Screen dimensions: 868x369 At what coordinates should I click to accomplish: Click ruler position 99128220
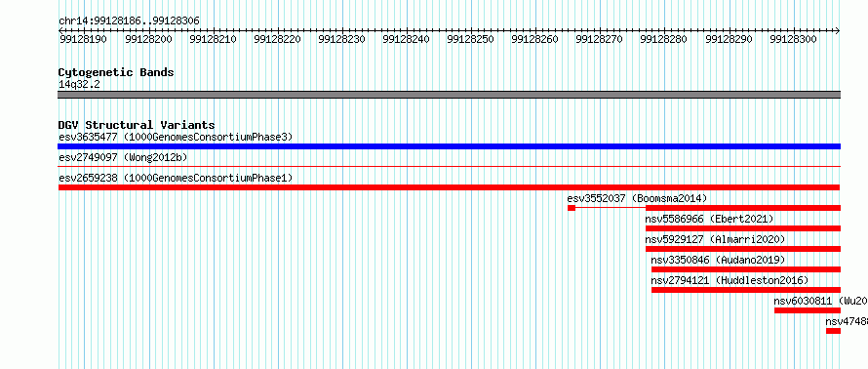click(x=277, y=39)
